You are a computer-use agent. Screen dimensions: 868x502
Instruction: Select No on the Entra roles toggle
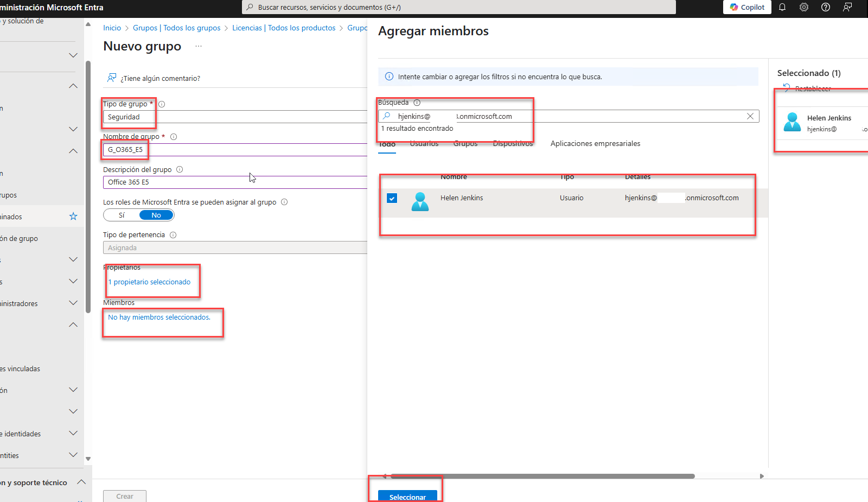pos(156,215)
